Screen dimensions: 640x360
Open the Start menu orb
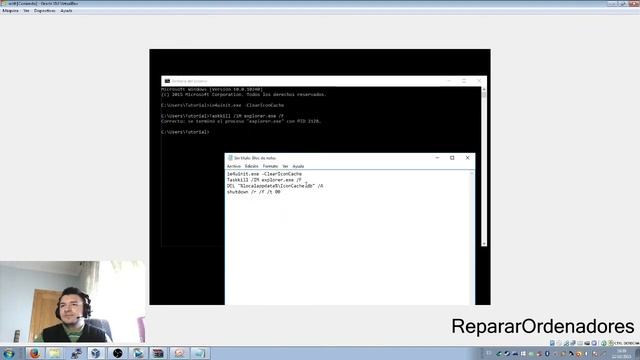point(8,353)
